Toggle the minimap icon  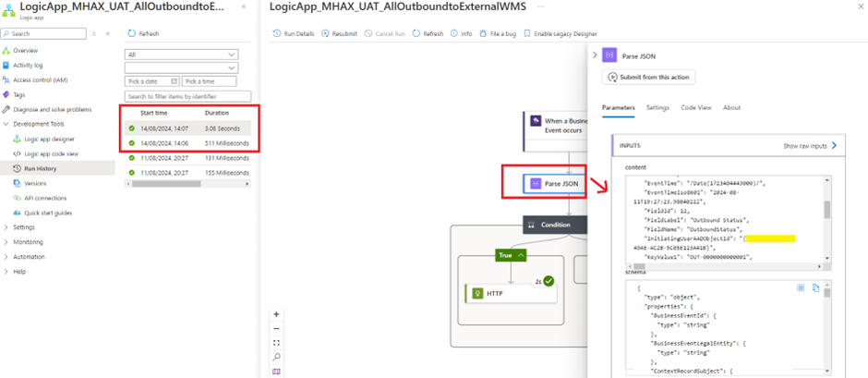(x=276, y=372)
